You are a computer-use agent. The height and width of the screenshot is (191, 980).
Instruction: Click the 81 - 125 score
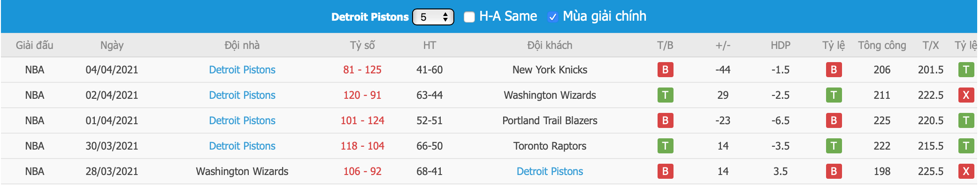click(362, 70)
